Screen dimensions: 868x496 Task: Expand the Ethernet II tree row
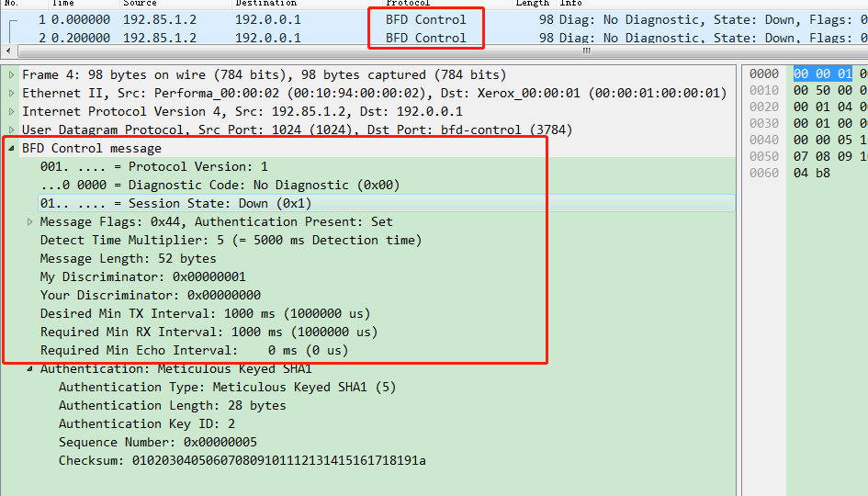pyautogui.click(x=11, y=93)
